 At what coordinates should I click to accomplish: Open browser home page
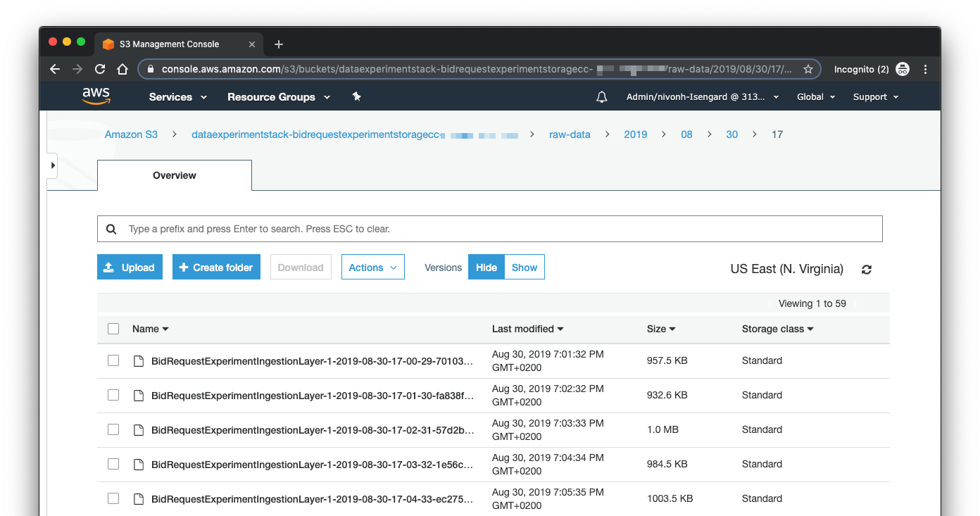122,69
